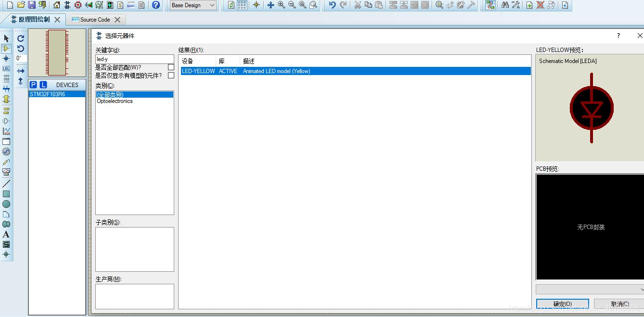Save the project via floppy icon
Viewport: 644px width, 317px height.
click(x=32, y=5)
